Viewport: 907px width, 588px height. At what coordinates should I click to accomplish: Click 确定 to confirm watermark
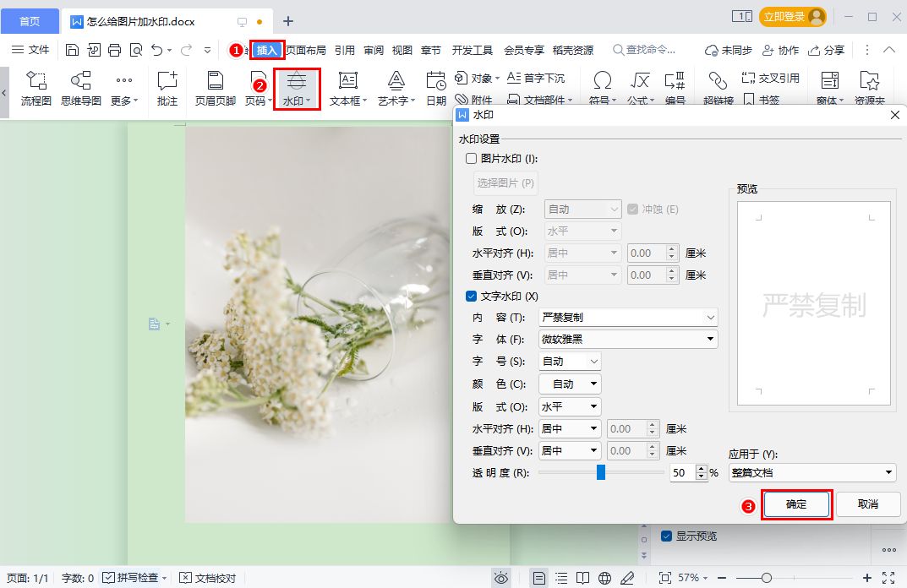(796, 504)
